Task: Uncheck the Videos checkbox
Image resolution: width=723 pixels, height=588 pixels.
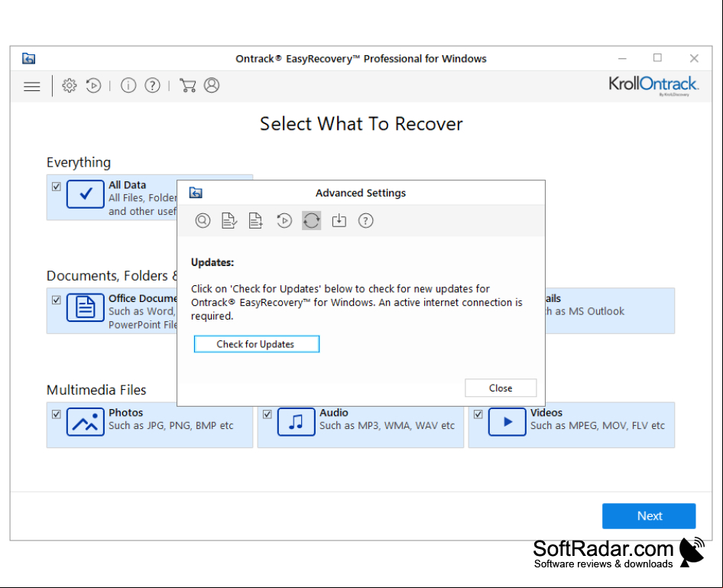Action: 478,414
